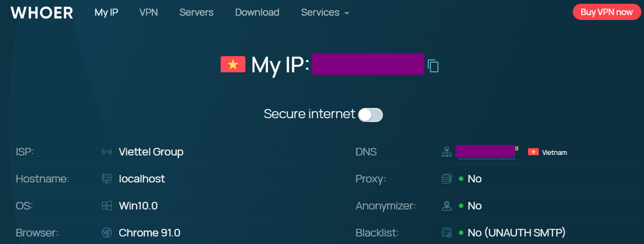The image size is (644, 244).
Task: Go to the VPN page
Action: coord(148,12)
